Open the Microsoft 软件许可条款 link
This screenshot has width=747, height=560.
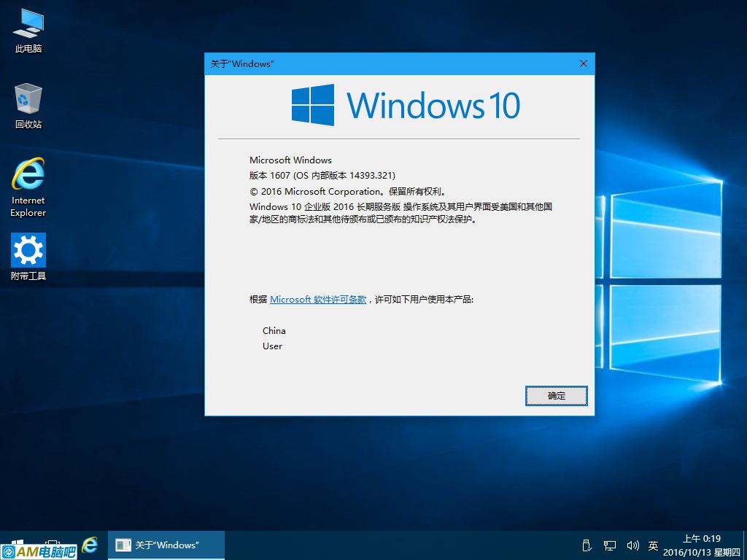[318, 300]
